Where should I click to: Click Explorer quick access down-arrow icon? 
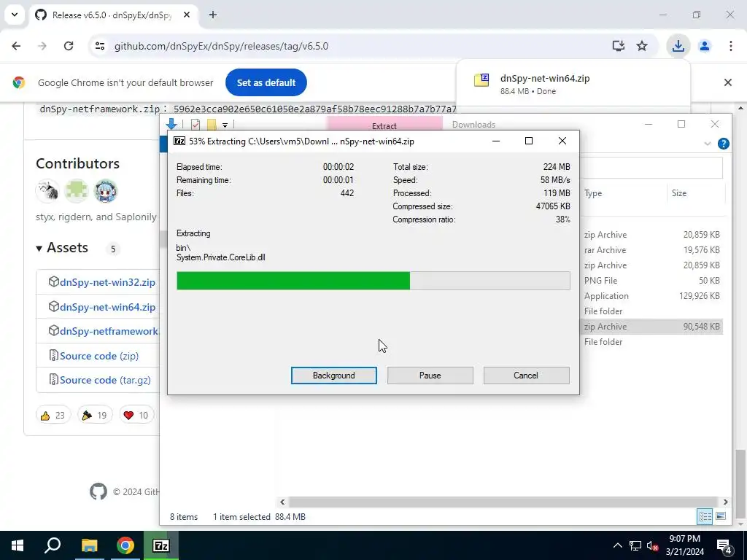[x=171, y=124]
